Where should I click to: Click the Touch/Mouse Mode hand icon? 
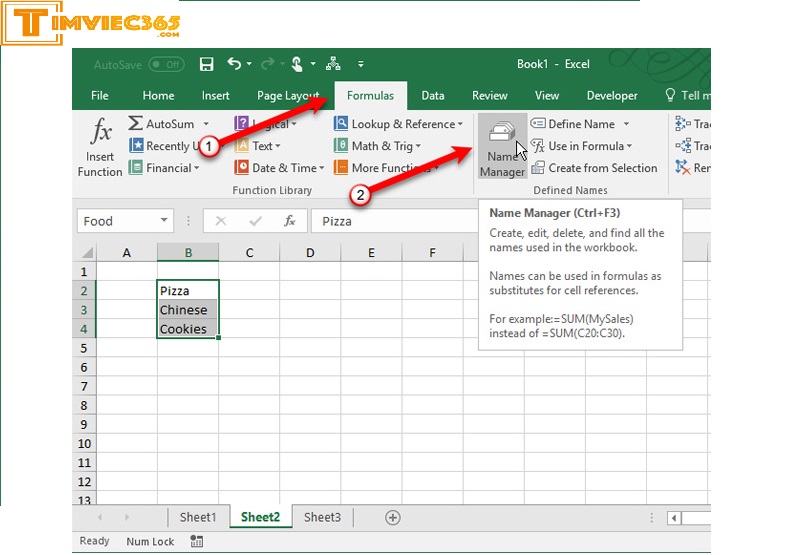point(297,64)
